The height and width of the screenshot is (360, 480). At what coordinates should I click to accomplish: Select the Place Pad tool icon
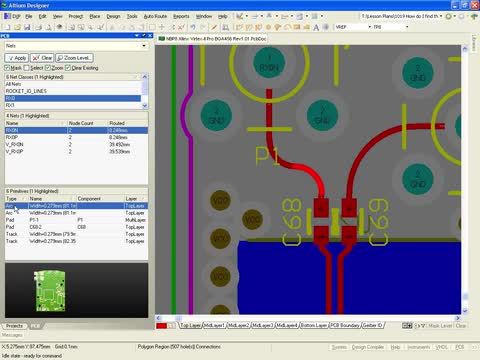click(x=268, y=27)
